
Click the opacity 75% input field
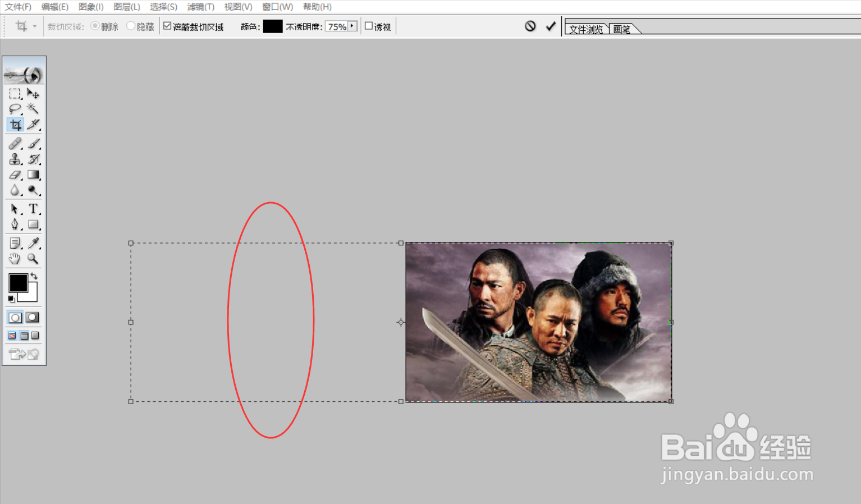point(337,26)
